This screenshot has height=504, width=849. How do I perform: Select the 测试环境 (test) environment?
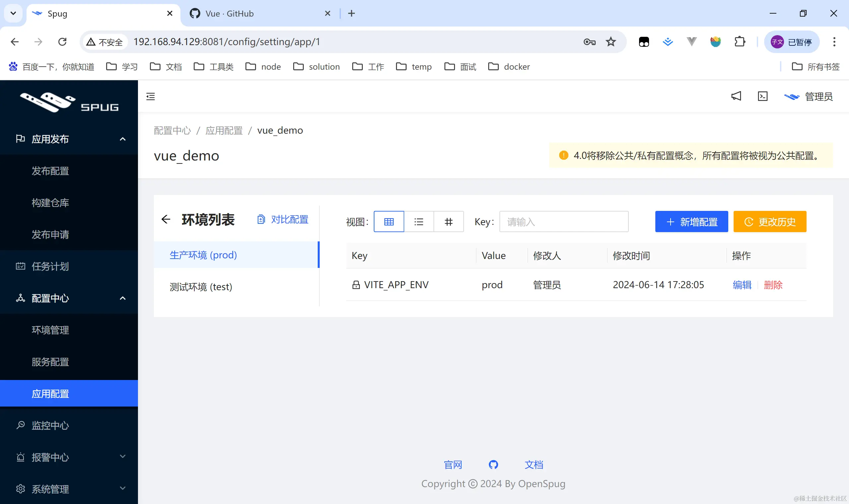coord(201,286)
